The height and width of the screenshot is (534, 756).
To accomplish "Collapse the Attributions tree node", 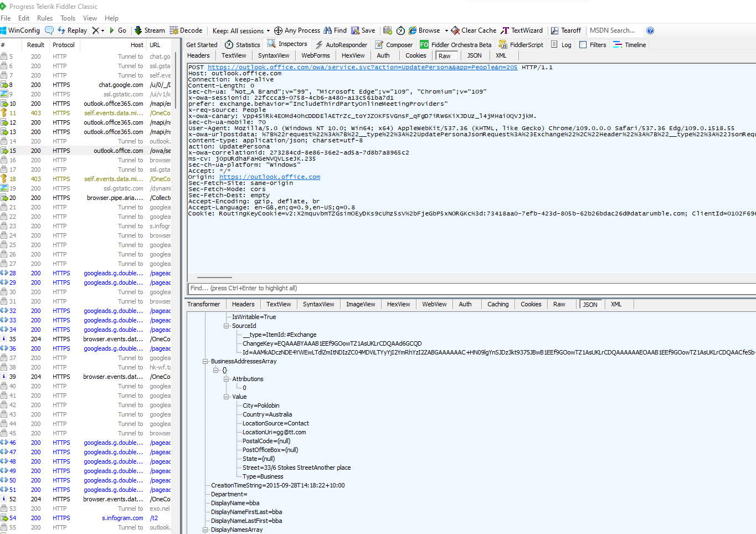I will tap(227, 379).
